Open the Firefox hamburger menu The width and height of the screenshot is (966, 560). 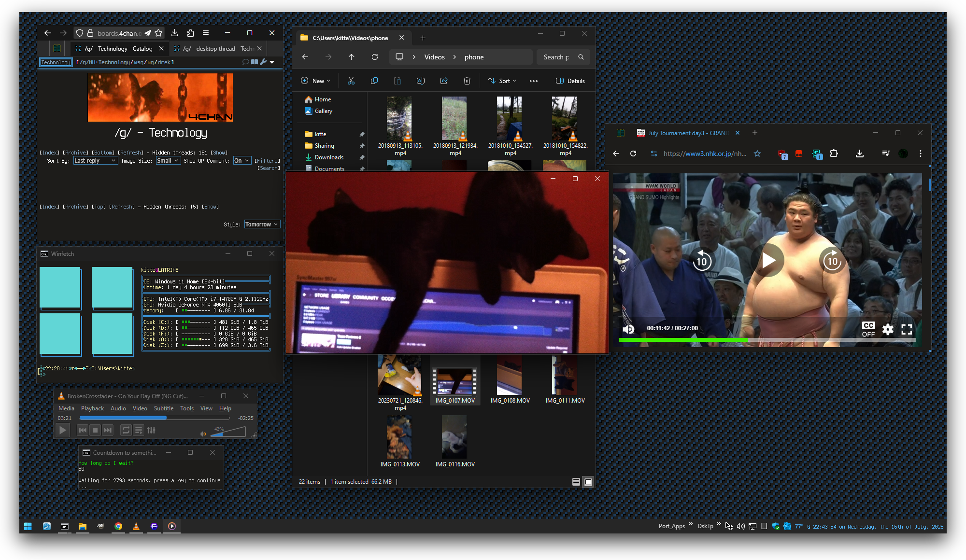(x=206, y=33)
